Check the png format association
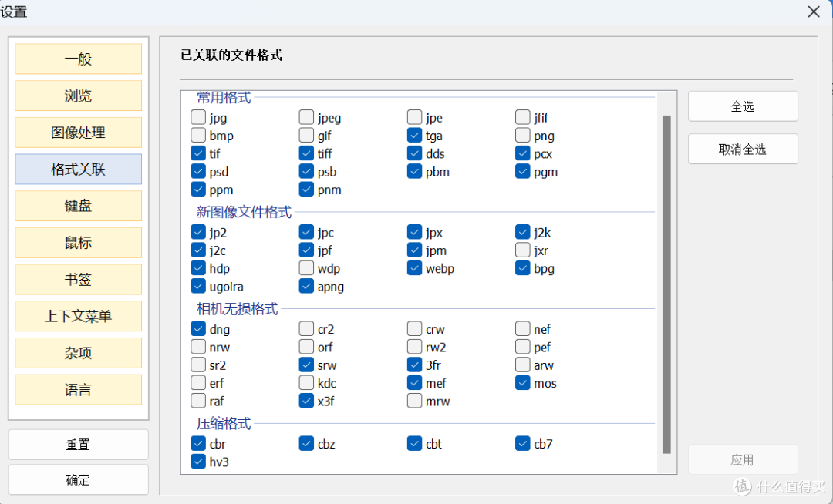Screen dimensions: 833x504 [x=523, y=136]
